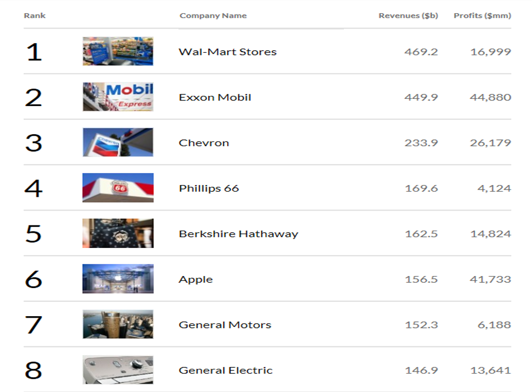
Task: Select the Chevron station thumbnail
Action: click(x=117, y=142)
